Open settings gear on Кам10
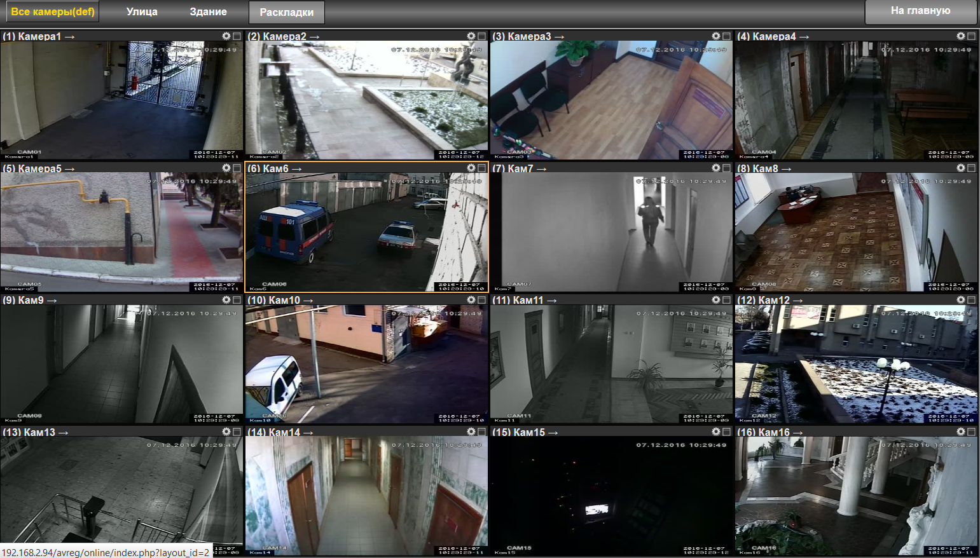980x558 pixels. 471,300
